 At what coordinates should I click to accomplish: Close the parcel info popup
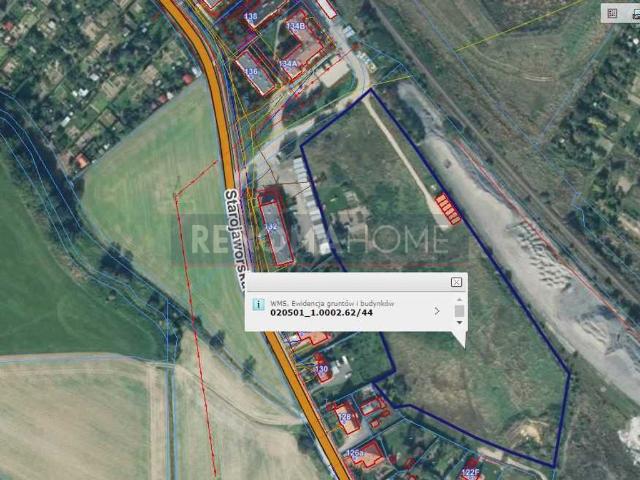click(x=456, y=283)
